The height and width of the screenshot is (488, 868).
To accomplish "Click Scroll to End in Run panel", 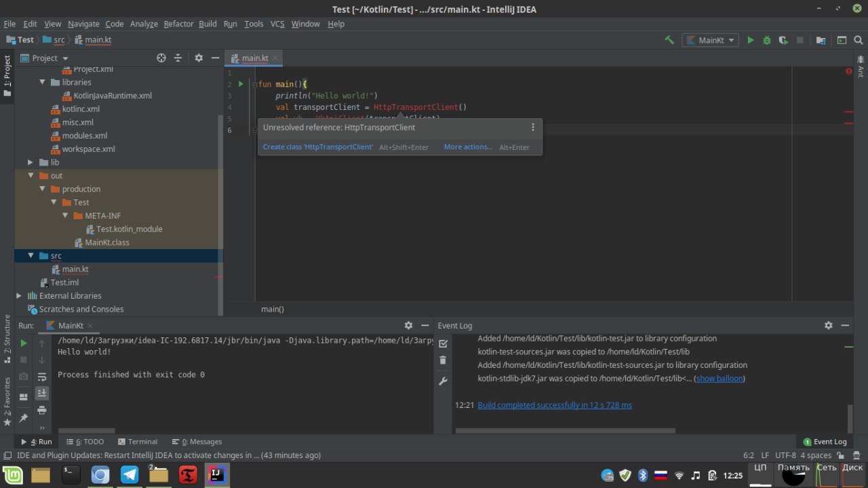I will coord(42,393).
